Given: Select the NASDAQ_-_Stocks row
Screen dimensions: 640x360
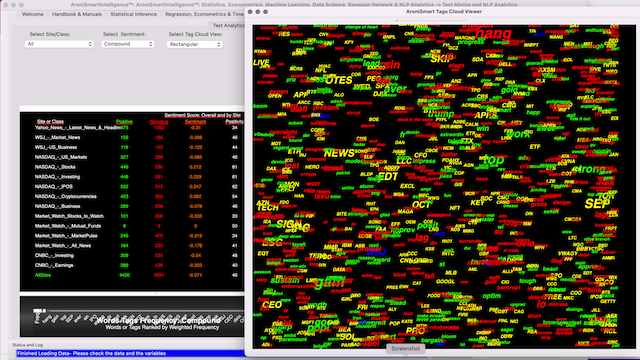Looking at the screenshot, I should pos(132,167).
